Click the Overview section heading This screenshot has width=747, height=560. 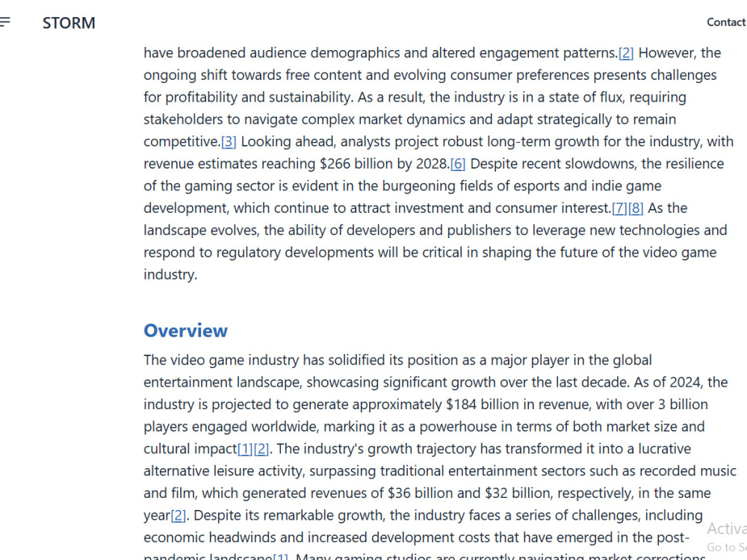186,331
